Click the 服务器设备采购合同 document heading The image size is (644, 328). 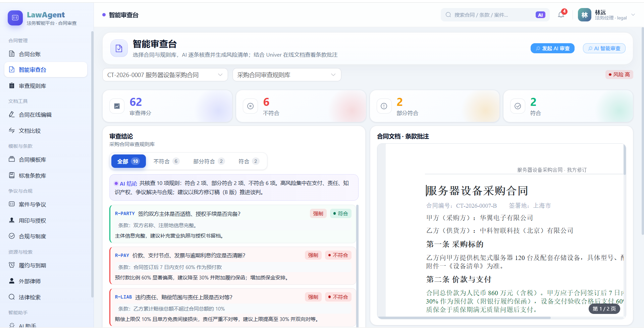tap(477, 191)
